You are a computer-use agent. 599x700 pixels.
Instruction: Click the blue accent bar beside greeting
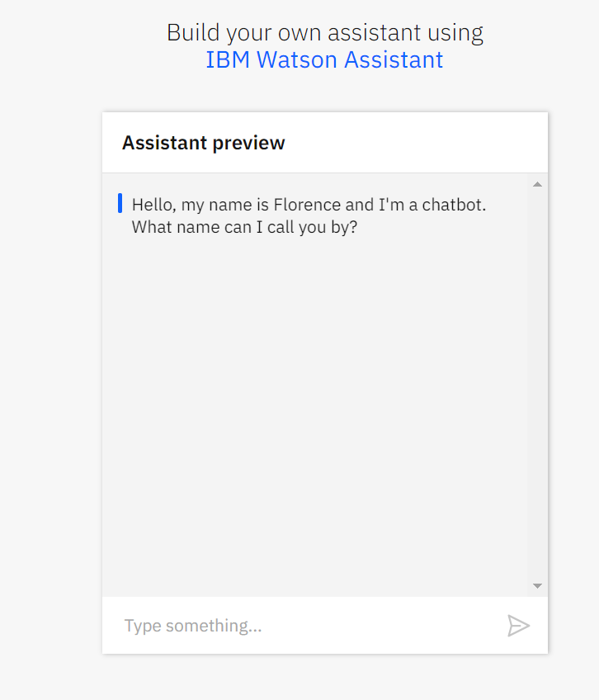click(120, 203)
